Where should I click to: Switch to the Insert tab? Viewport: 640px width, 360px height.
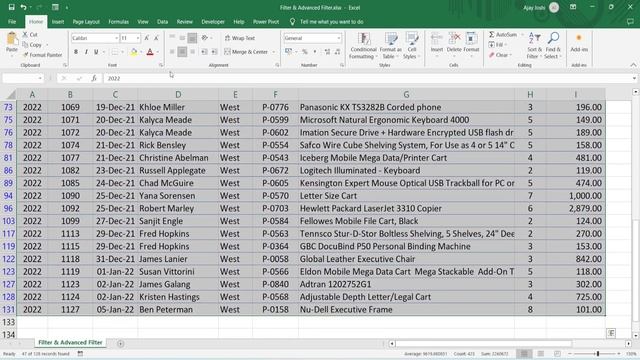tap(58, 22)
